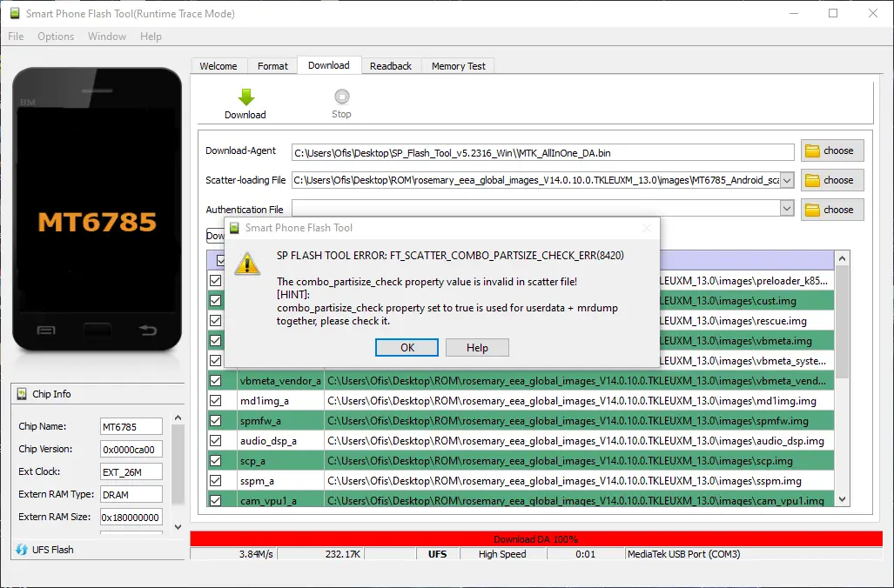
Task: Click the green Download arrow icon
Action: [x=245, y=97]
